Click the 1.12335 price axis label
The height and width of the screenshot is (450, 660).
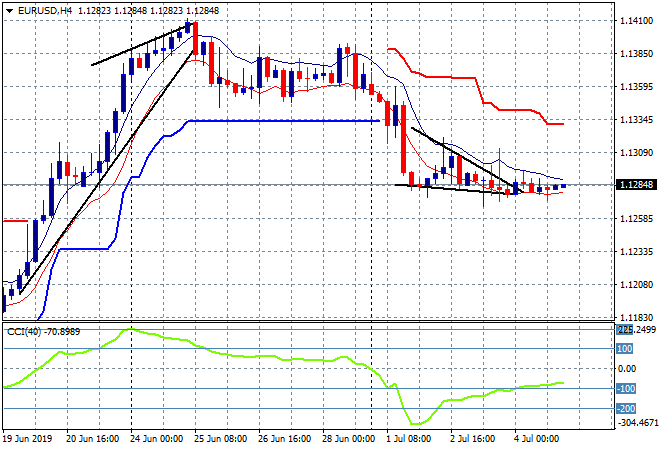636,252
